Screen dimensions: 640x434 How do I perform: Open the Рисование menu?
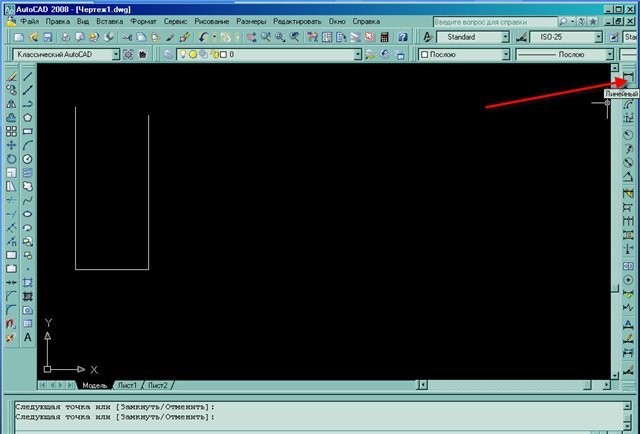pos(214,20)
